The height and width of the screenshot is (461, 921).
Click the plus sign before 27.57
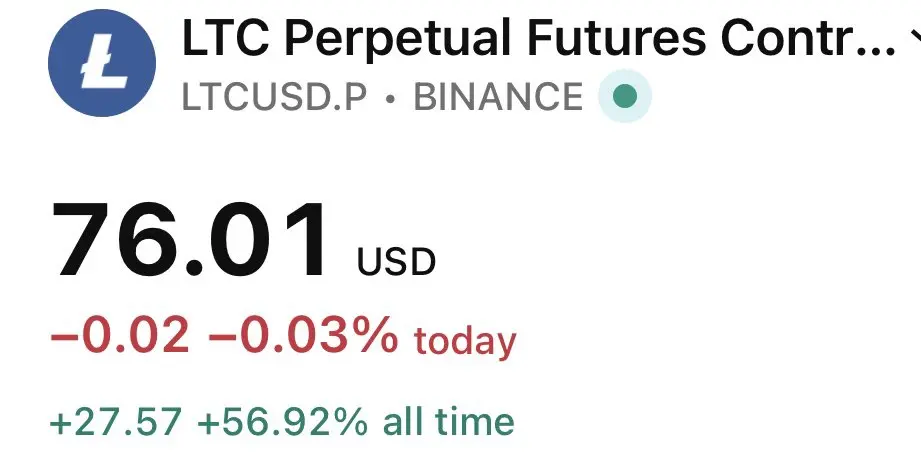click(59, 422)
